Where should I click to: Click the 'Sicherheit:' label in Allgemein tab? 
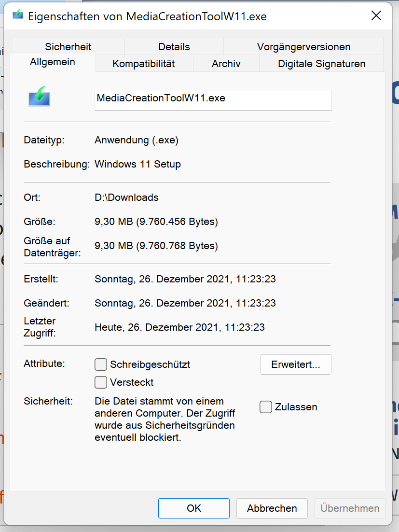click(48, 401)
